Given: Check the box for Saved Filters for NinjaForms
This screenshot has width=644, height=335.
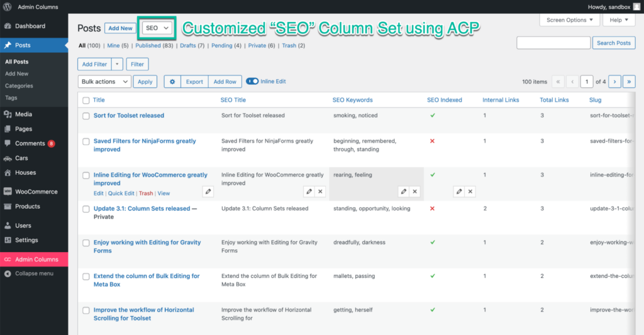Looking at the screenshot, I should click(x=86, y=141).
